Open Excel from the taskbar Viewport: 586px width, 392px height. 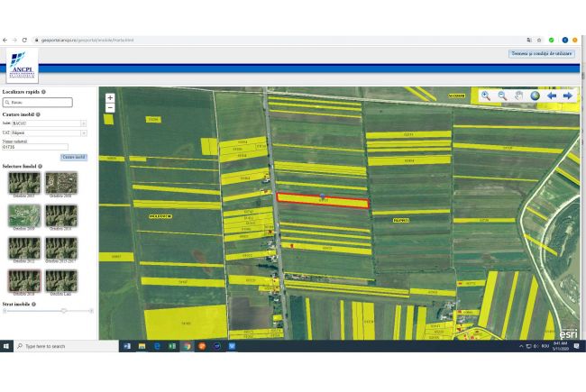point(172,346)
